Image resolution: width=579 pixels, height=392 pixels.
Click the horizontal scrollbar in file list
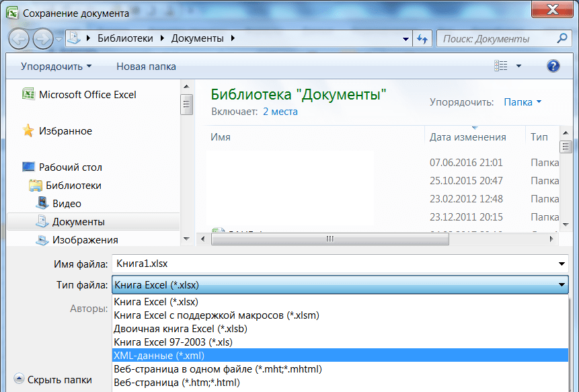[x=377, y=239]
